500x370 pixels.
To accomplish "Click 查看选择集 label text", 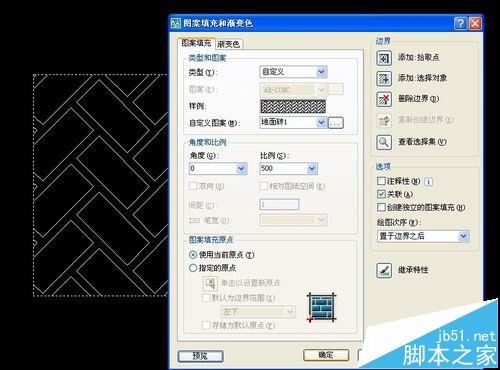I will [422, 142].
